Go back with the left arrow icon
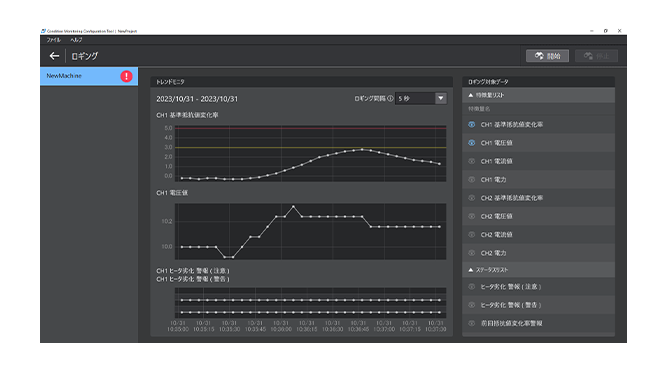Viewport: 666px width, 370px height. coord(54,56)
